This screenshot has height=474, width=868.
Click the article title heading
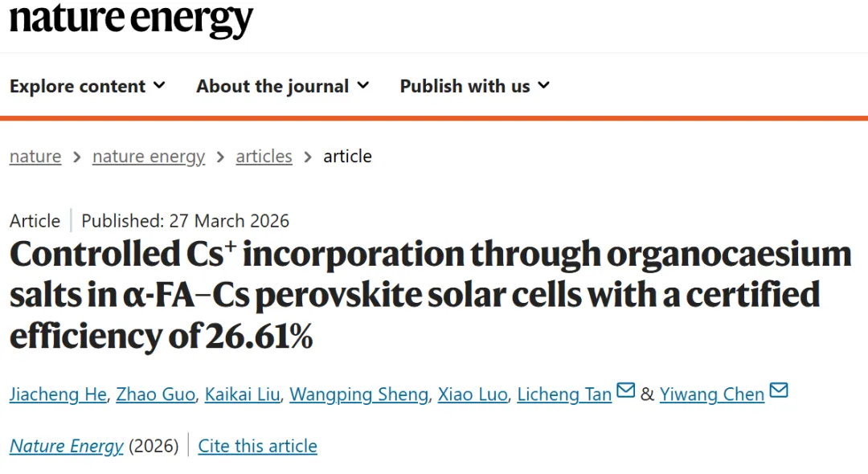pyautogui.click(x=430, y=296)
